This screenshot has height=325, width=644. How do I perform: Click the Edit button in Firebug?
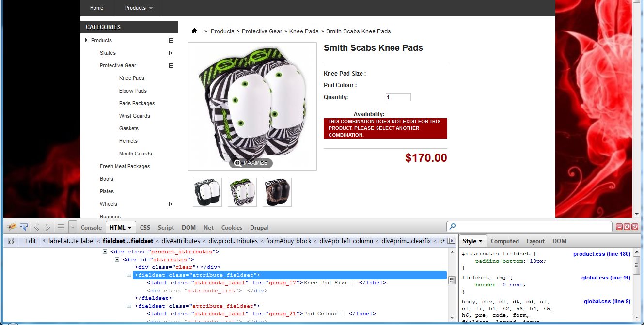[x=31, y=241]
